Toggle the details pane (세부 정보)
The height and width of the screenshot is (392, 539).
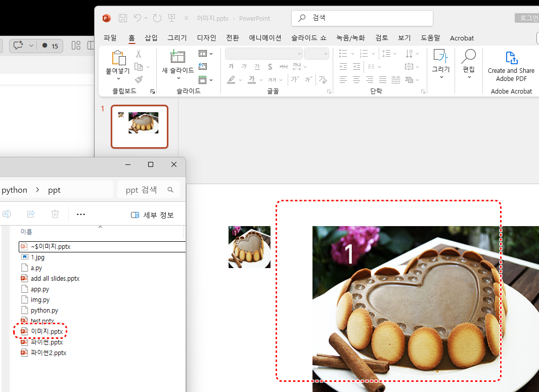click(x=152, y=215)
